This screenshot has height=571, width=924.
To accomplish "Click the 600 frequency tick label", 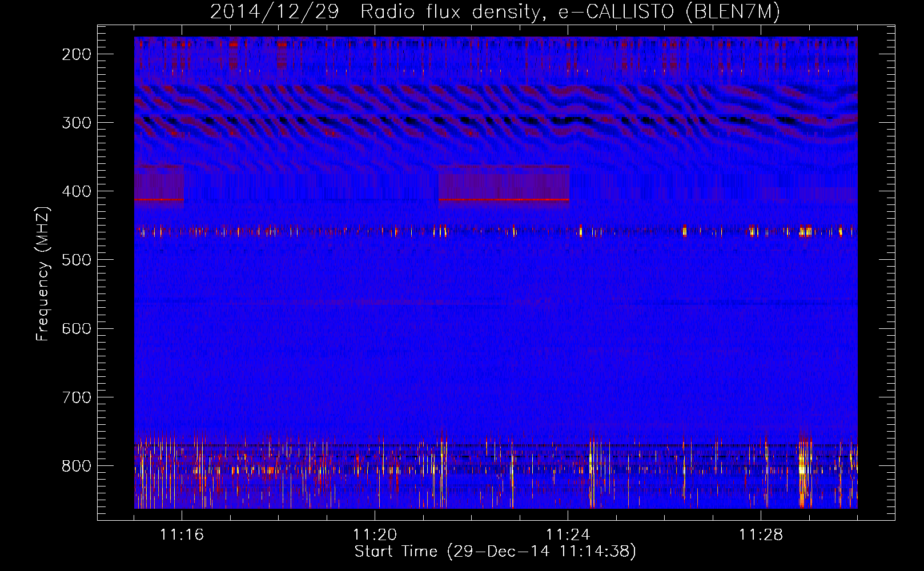I will coord(77,328).
